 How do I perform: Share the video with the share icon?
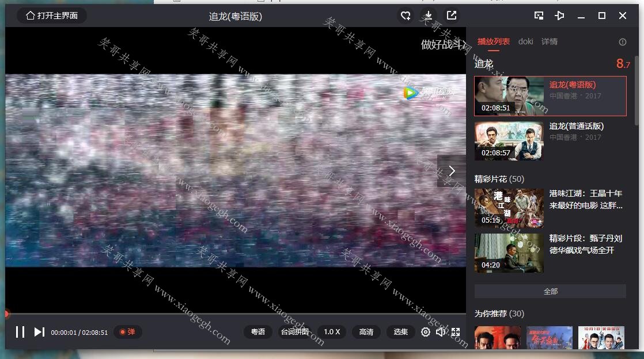[x=452, y=16]
